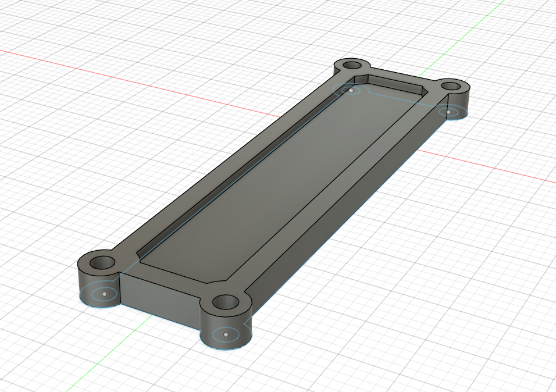Pick the white sketch point on the far right boss side
Viewport: 556px width, 392px height.
tap(448, 112)
